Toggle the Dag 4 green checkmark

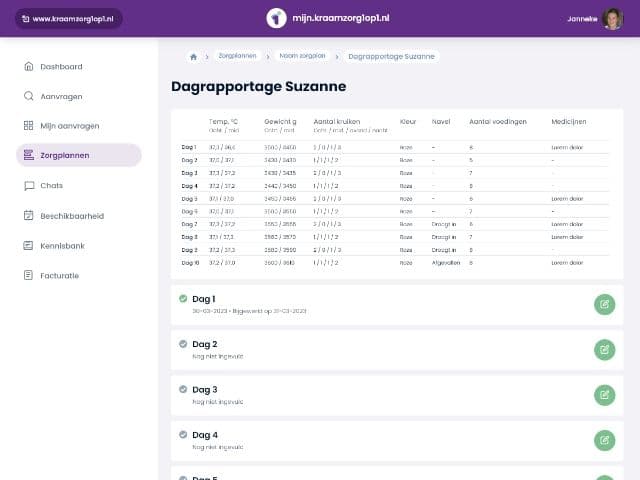pyautogui.click(x=182, y=435)
